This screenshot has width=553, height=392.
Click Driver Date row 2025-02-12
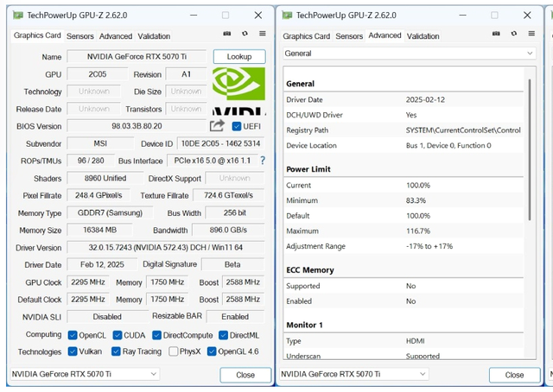tap(404, 100)
